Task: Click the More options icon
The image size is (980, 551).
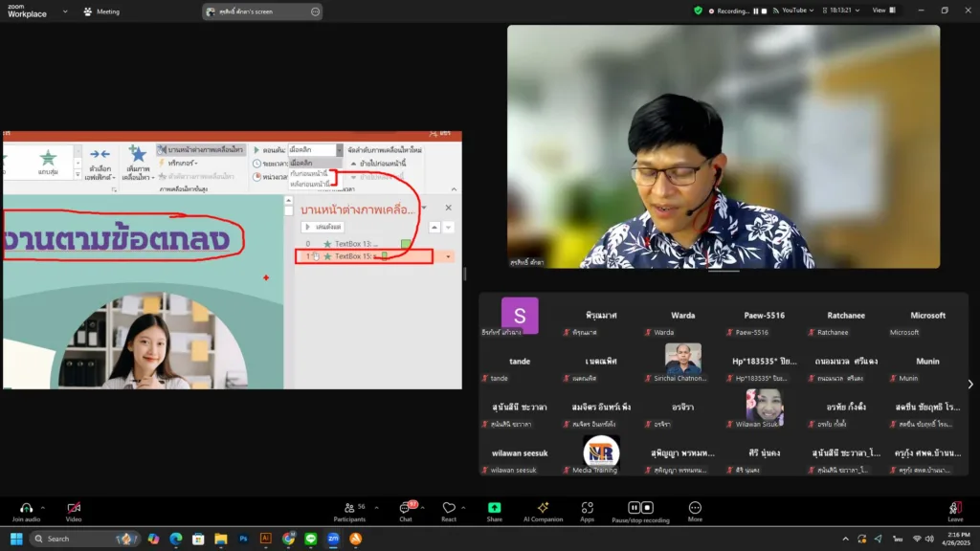Action: (695, 508)
